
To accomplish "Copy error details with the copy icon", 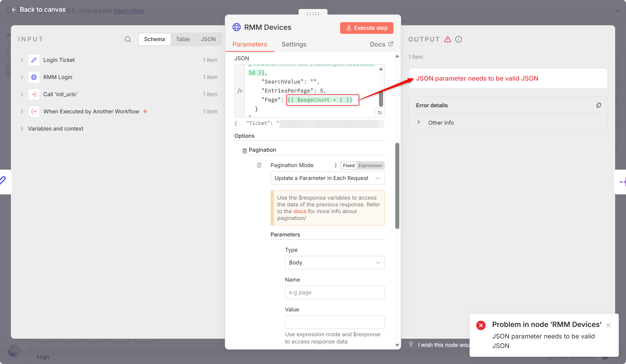I will (598, 105).
